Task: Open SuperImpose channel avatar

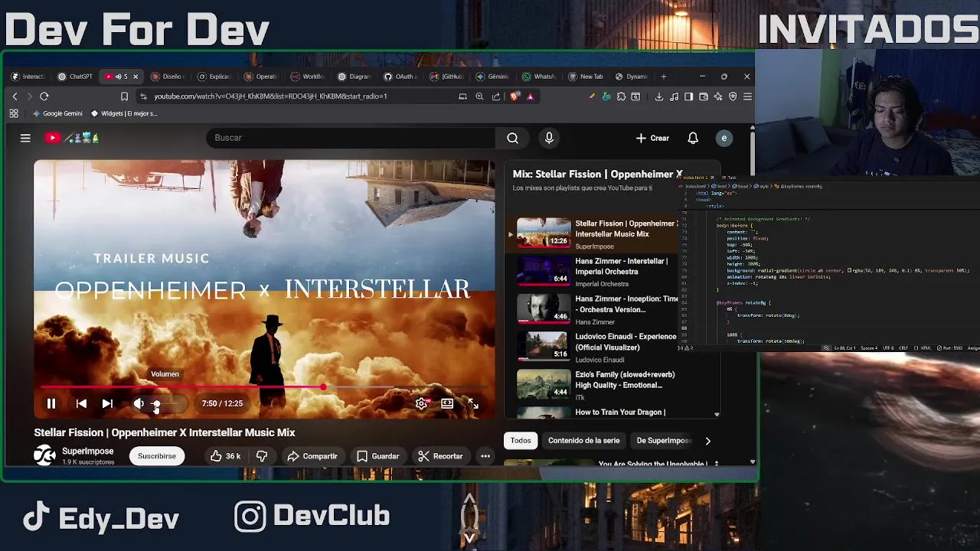Action: tap(44, 455)
